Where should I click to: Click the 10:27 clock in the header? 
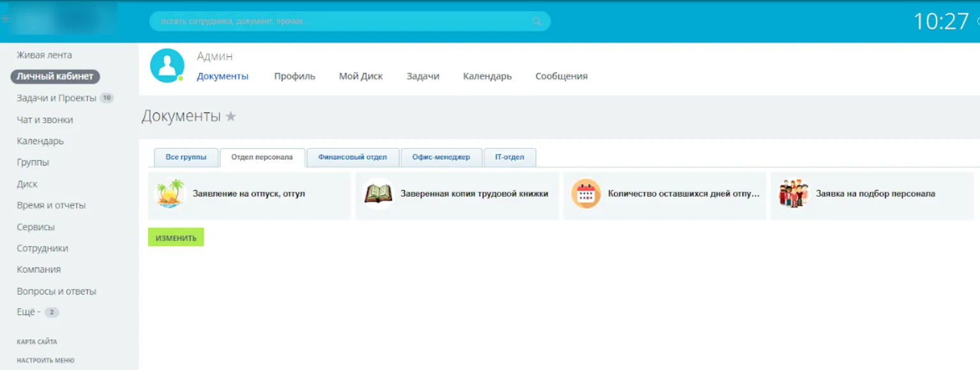941,22
